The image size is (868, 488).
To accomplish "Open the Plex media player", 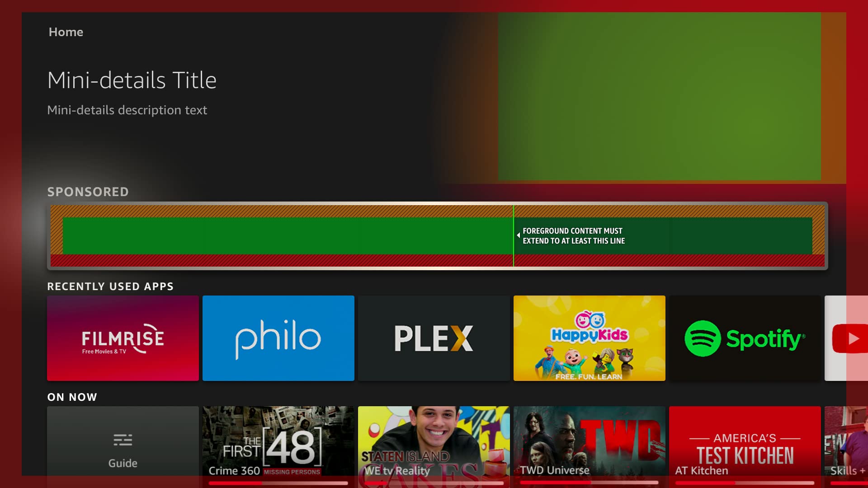I will 434,338.
